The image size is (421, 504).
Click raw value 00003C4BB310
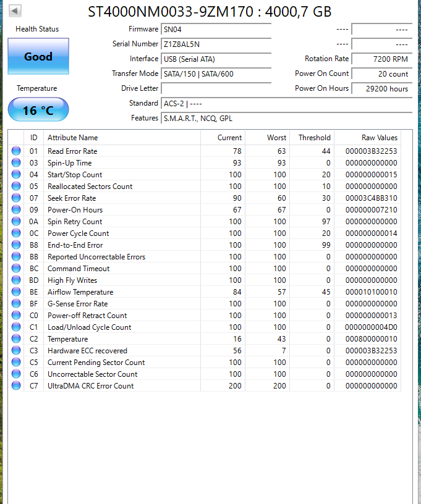pyautogui.click(x=371, y=198)
